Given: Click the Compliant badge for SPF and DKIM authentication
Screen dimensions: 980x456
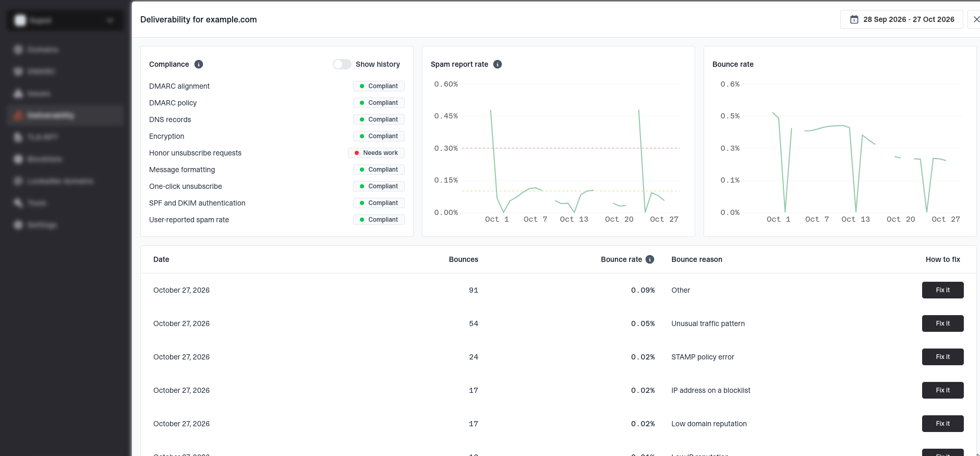Looking at the screenshot, I should (379, 203).
